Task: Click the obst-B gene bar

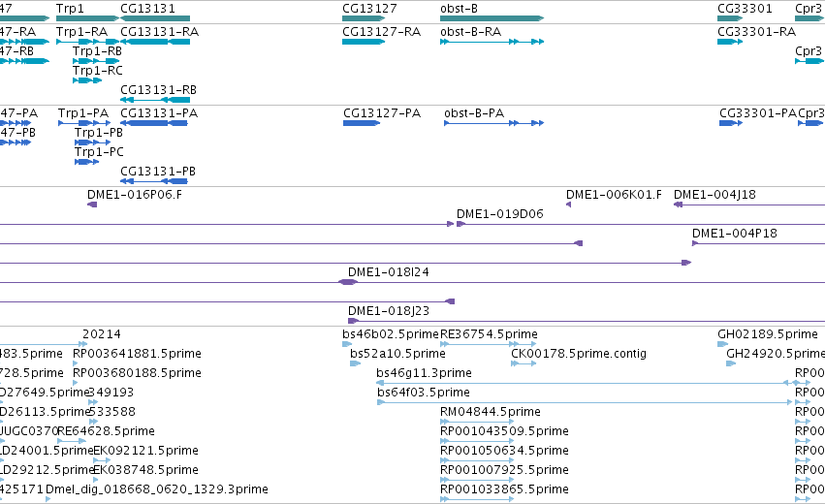Action: 492,18
